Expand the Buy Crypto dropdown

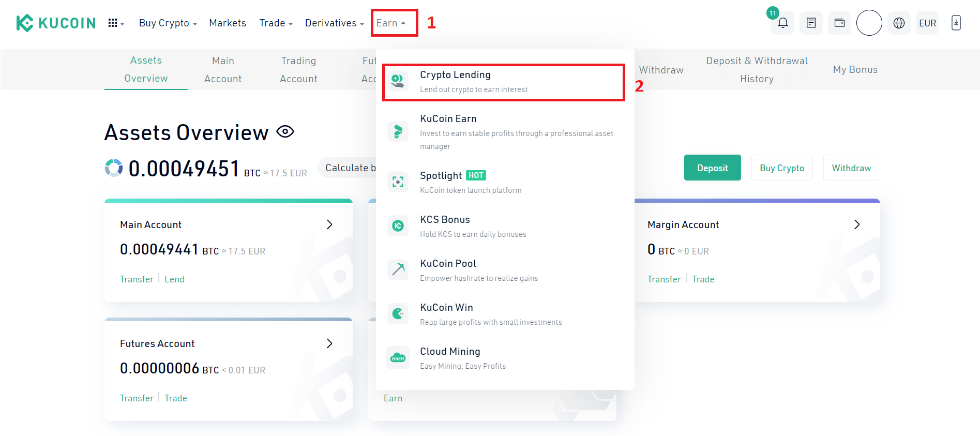tap(168, 23)
